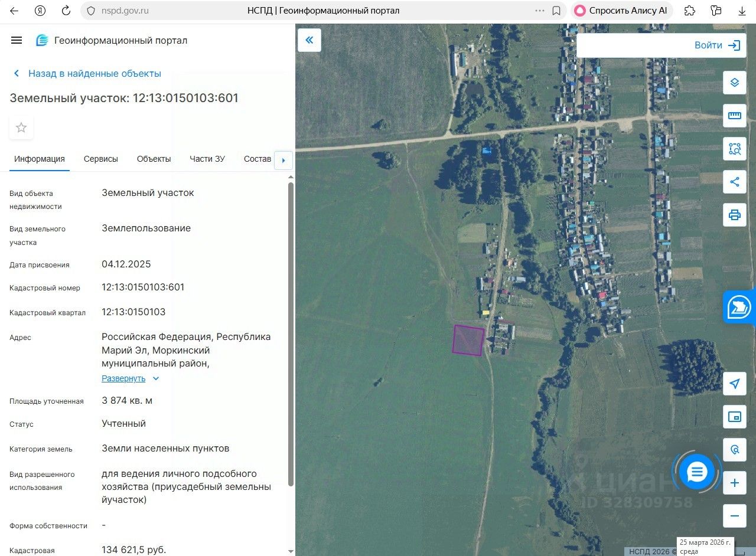Open the Части ЗУ tab
Viewport: 756px width, 556px height.
tap(207, 159)
